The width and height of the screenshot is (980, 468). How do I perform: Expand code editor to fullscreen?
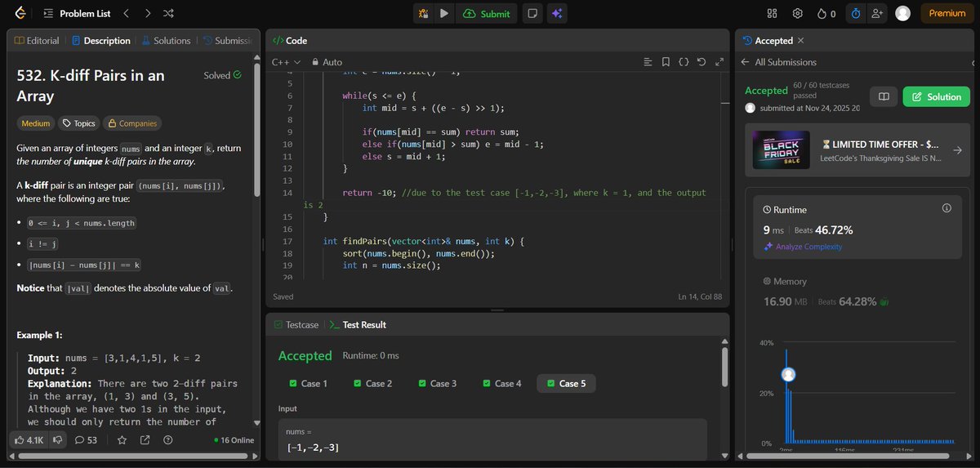click(x=719, y=62)
